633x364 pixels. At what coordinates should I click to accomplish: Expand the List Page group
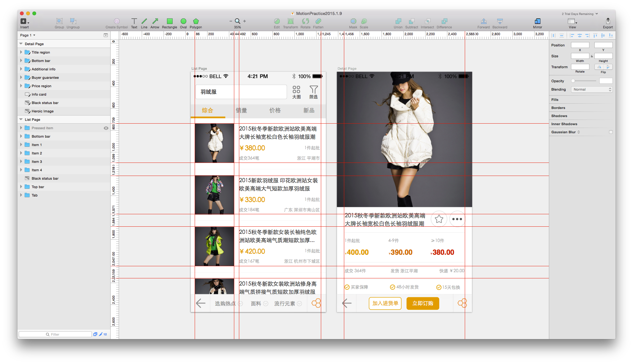21,120
